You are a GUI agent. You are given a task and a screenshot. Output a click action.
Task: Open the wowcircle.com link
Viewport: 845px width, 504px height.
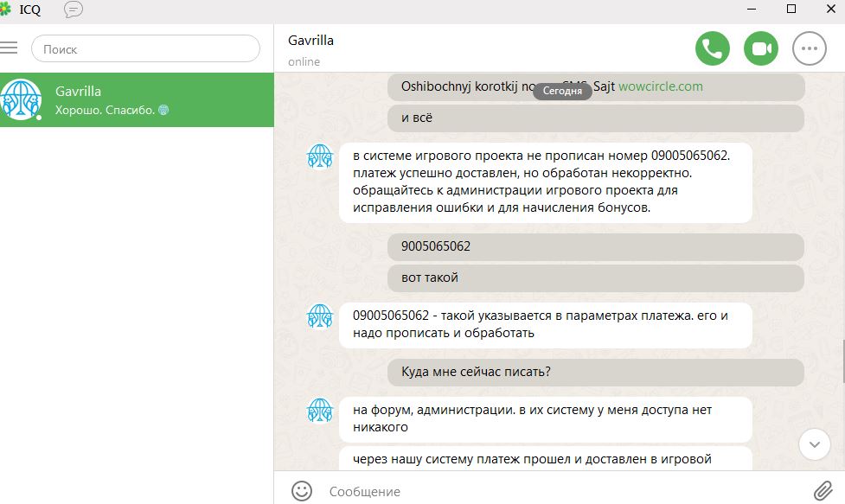660,86
